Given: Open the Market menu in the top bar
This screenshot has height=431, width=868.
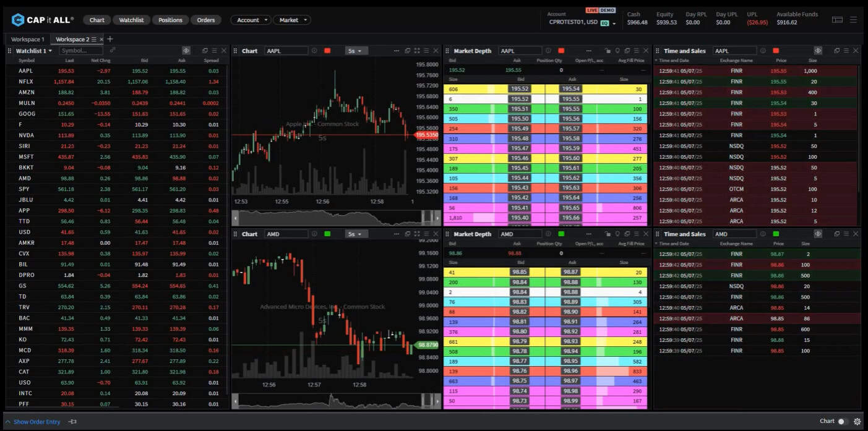Looking at the screenshot, I should (x=292, y=19).
